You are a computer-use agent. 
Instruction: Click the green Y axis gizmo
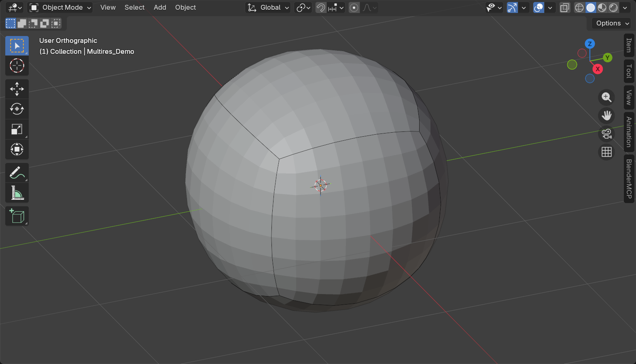point(607,57)
